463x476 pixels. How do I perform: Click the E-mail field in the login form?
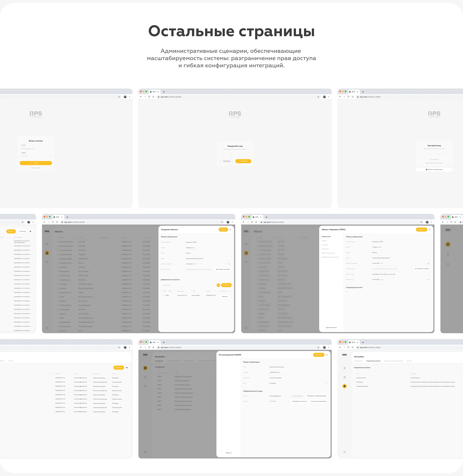click(36, 149)
